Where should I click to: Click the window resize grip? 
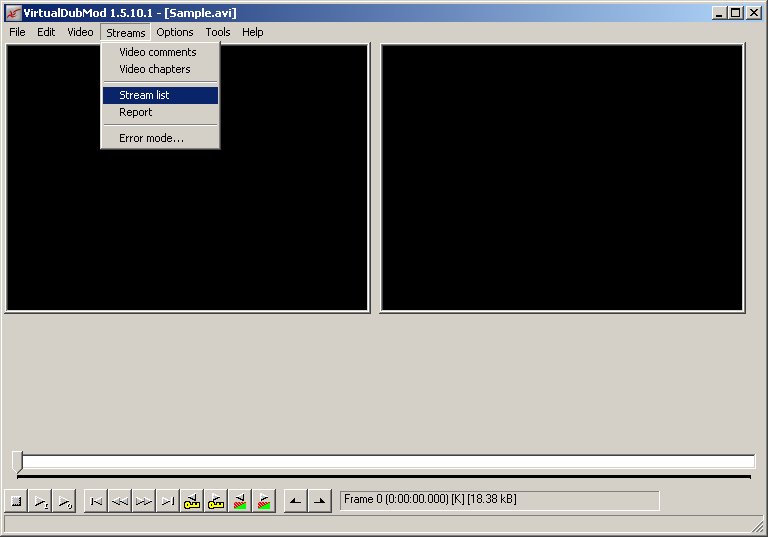tap(758, 526)
